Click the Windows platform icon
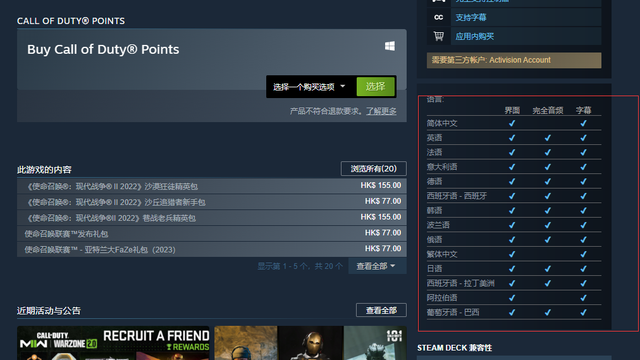The image size is (640, 360). pos(390,46)
